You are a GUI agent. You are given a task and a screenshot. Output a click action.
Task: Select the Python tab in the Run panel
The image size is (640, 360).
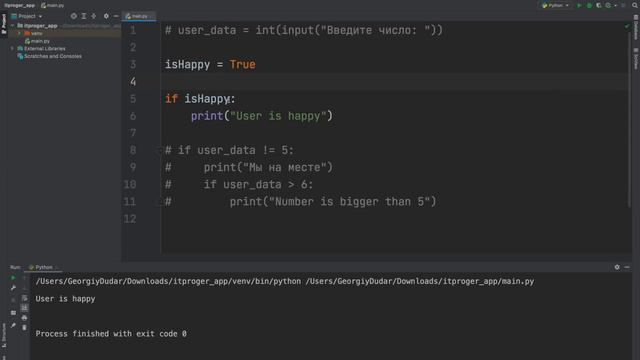point(43,267)
